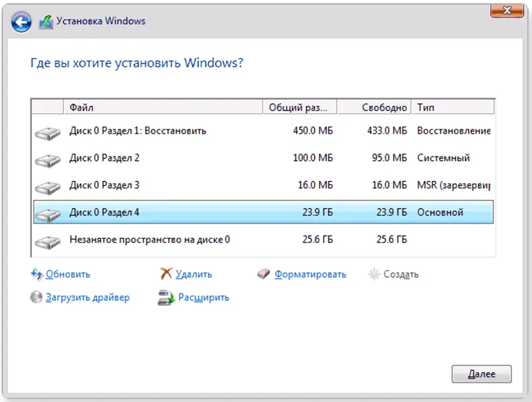Image resolution: width=532 pixels, height=402 pixels.
Task: Click the eraser Форматировать icon
Action: tap(264, 274)
